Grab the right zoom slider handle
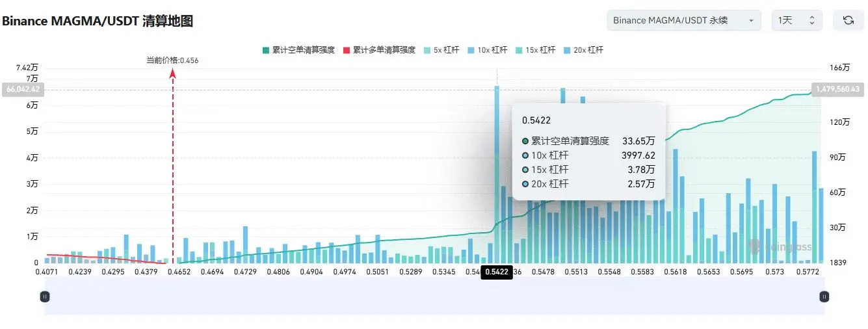Screen dimensions: 868x329 pyautogui.click(x=824, y=296)
